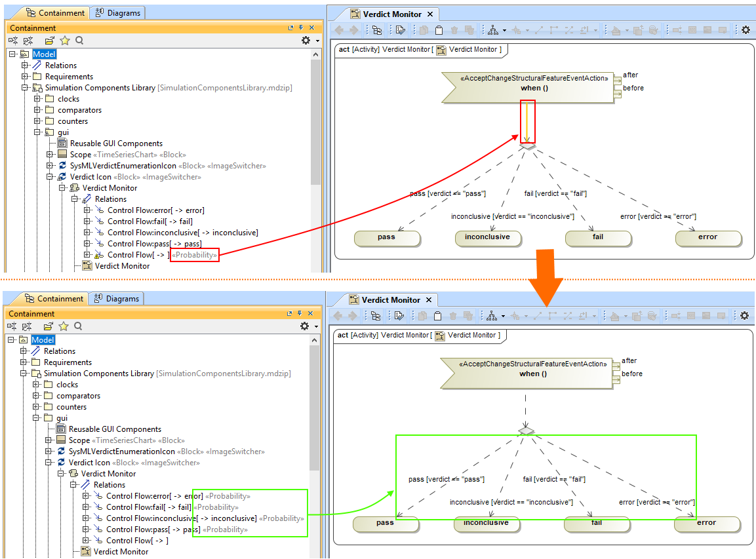756x559 pixels.
Task: Open gear options dropdown in upper Containment panel
Action: pos(306,41)
